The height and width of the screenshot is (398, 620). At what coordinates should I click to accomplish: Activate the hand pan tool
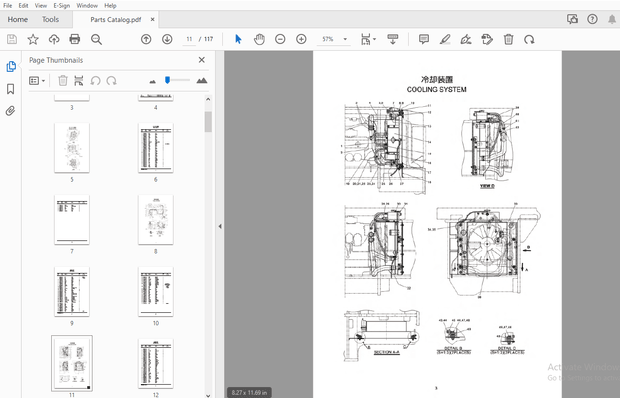(259, 39)
